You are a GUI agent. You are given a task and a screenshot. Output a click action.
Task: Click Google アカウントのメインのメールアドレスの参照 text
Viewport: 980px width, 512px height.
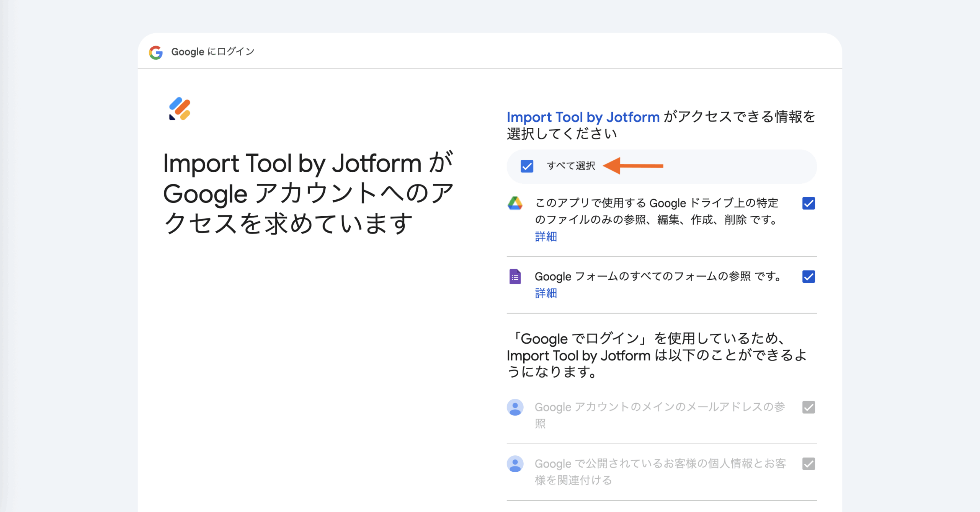(660, 415)
